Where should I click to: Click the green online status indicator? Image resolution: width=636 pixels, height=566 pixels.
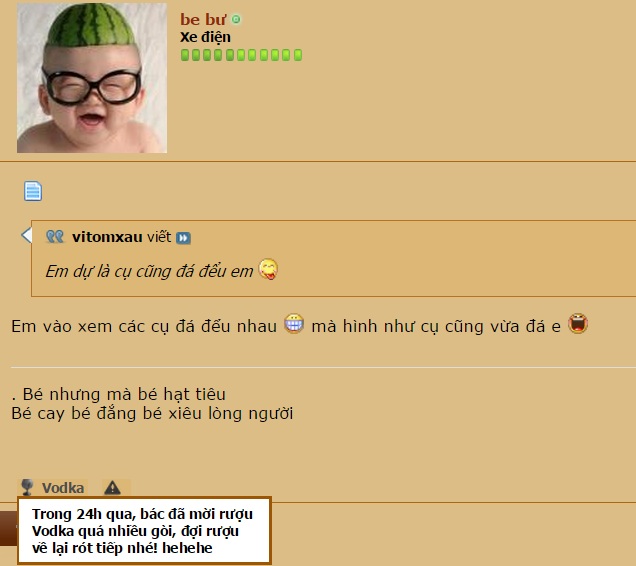236,19
